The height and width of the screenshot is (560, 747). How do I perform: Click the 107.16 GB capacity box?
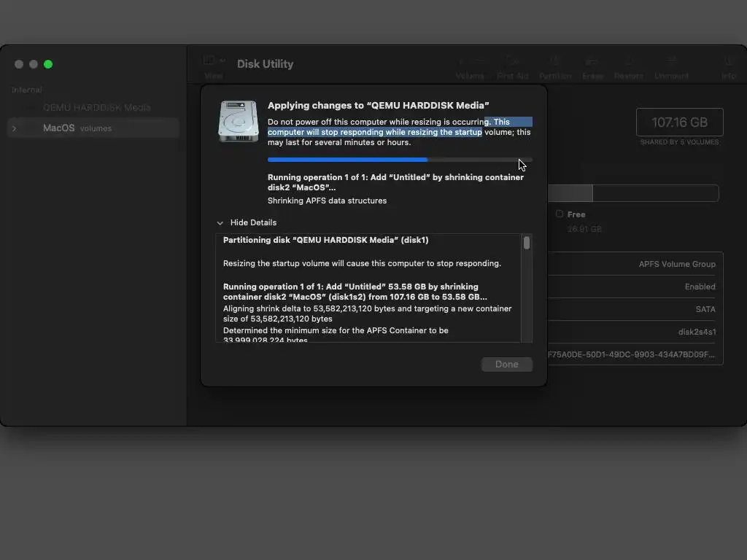coord(679,122)
